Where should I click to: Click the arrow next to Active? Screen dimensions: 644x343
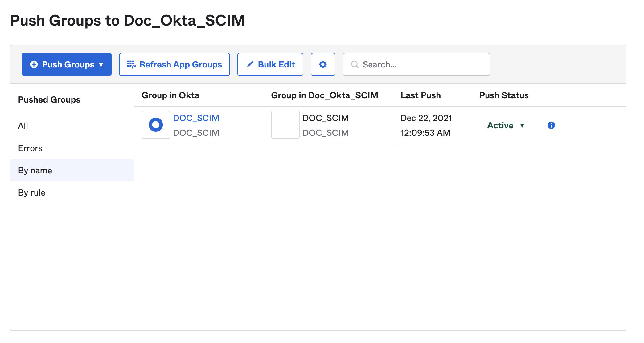tap(522, 126)
